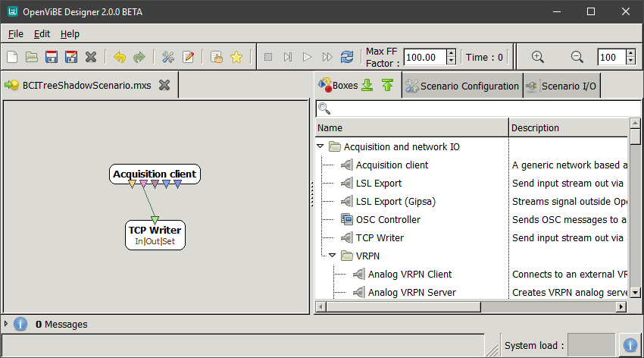Viewport: 644px width, 358px height.
Task: Select OSC Controller in the box tree
Action: pos(388,219)
